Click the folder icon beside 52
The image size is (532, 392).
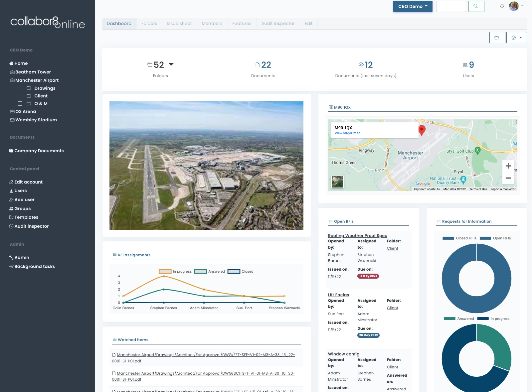(150, 65)
